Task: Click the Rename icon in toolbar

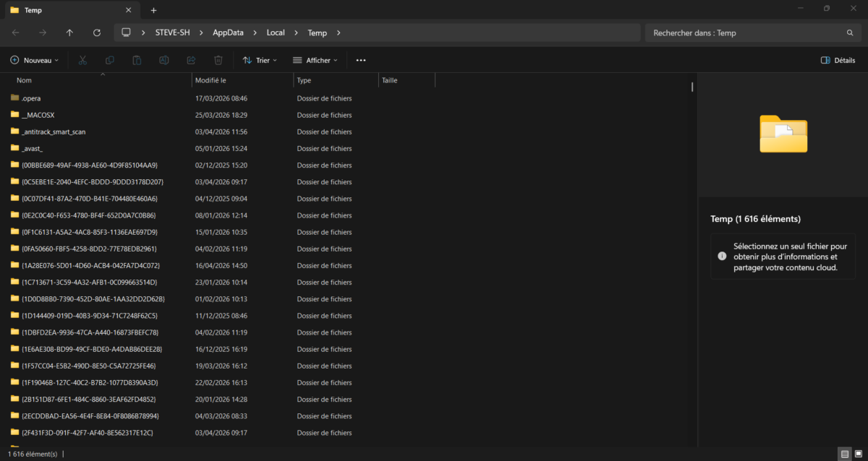Action: point(164,61)
